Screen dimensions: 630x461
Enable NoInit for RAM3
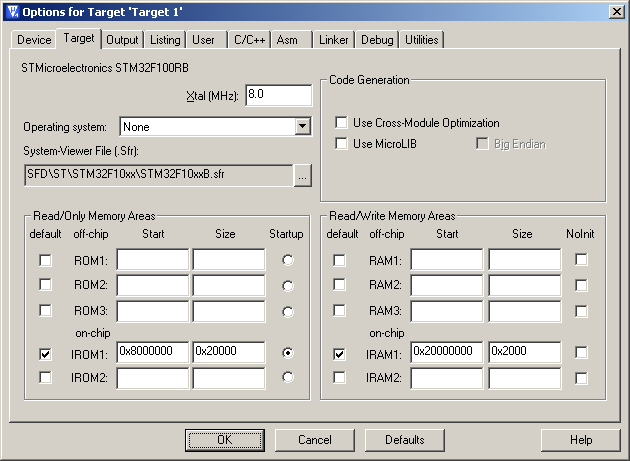[581, 311]
